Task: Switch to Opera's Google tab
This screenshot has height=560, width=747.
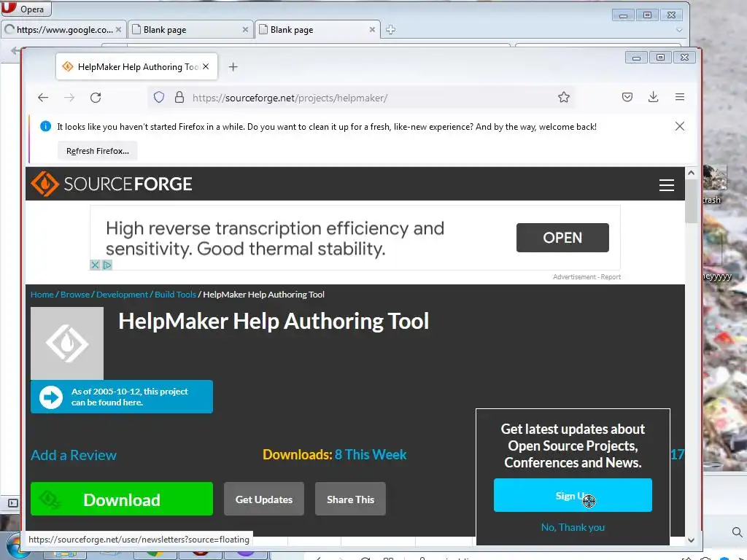Action: [x=63, y=29]
